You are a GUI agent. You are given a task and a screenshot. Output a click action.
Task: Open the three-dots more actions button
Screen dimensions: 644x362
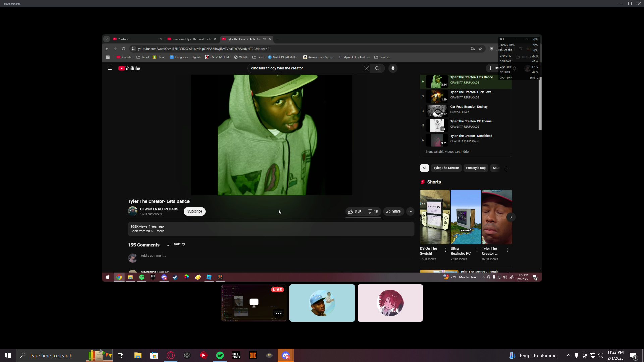click(x=410, y=212)
